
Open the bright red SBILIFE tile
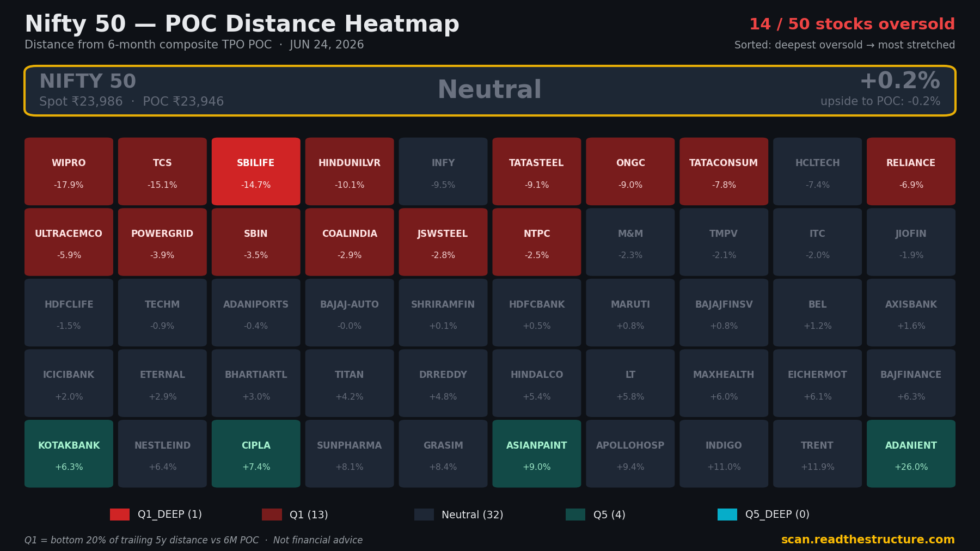(256, 172)
